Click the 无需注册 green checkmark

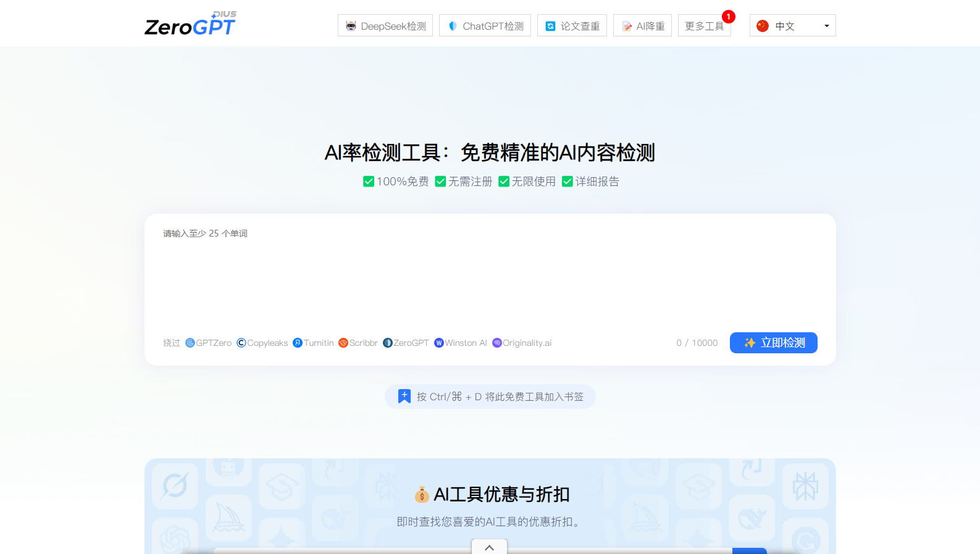[440, 182]
